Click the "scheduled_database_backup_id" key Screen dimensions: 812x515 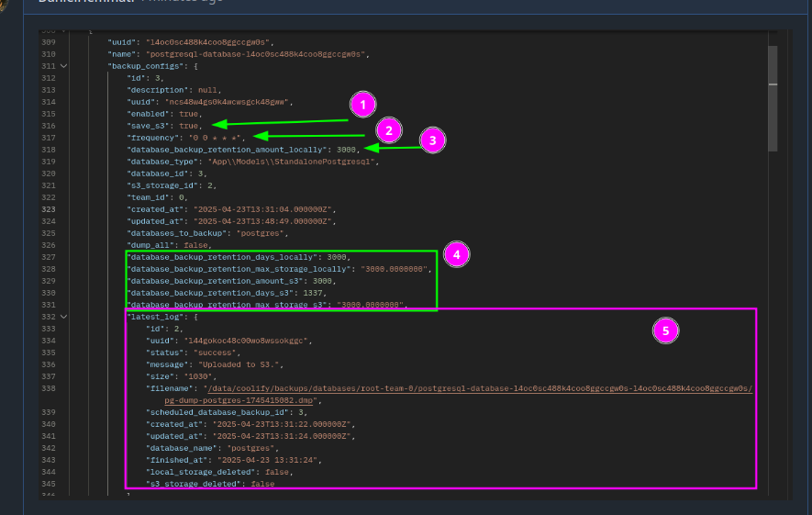point(217,412)
